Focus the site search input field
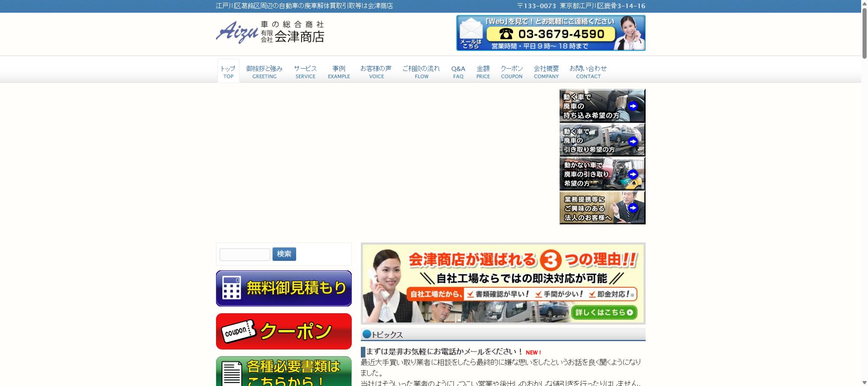 coord(245,254)
